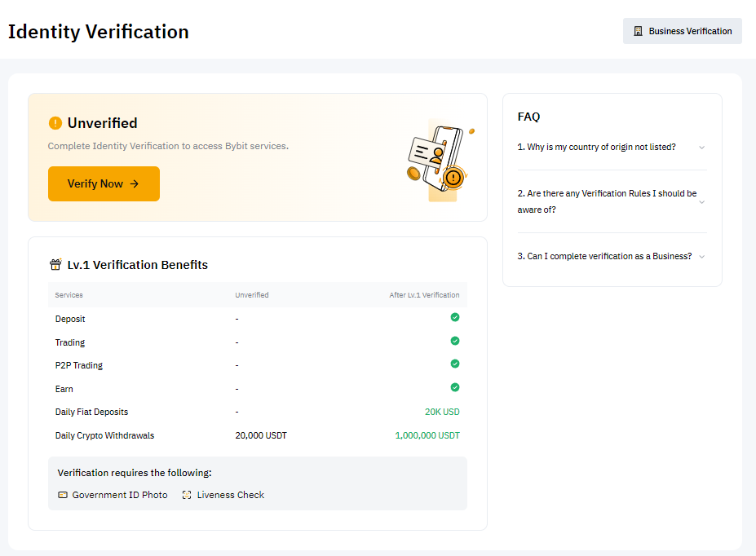Click the green checkmark in the Earn row
The width and height of the screenshot is (756, 556).
(x=455, y=387)
